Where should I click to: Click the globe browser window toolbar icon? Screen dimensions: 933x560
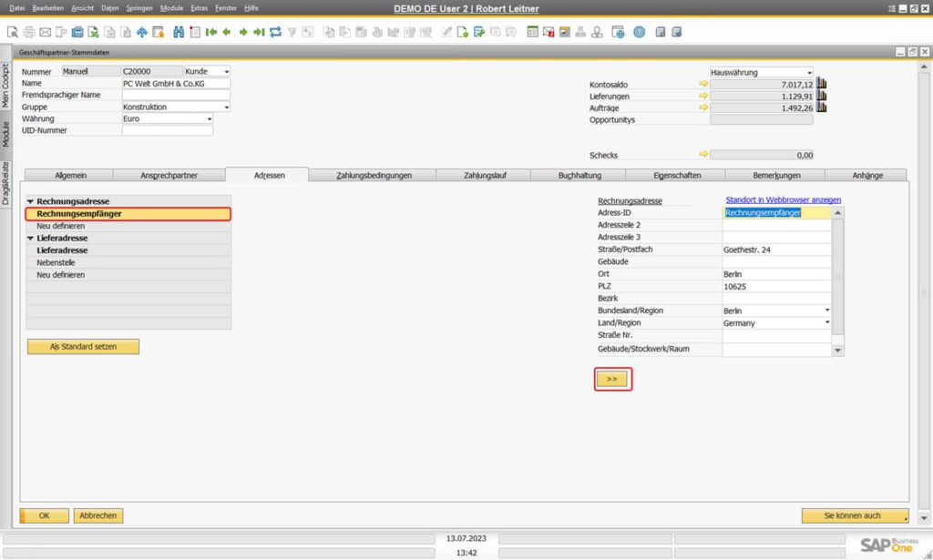click(619, 32)
